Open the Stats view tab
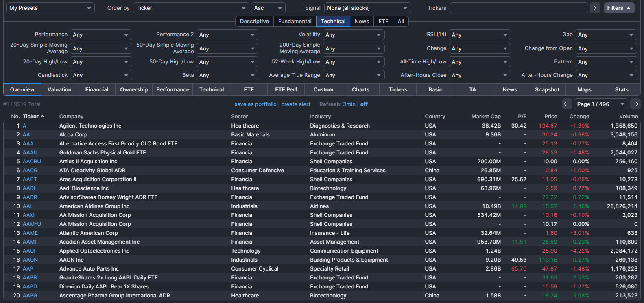This screenshot has height=303, width=644. 622,89
